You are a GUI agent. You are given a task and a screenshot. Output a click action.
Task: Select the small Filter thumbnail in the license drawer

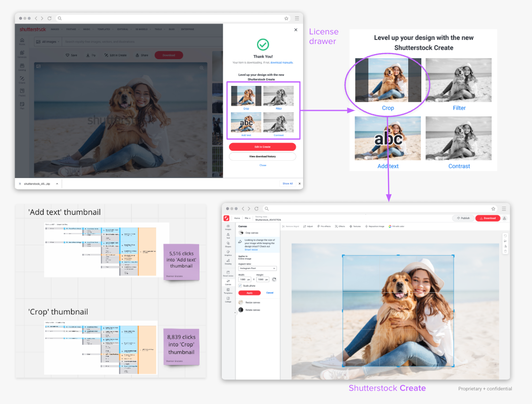click(x=278, y=97)
